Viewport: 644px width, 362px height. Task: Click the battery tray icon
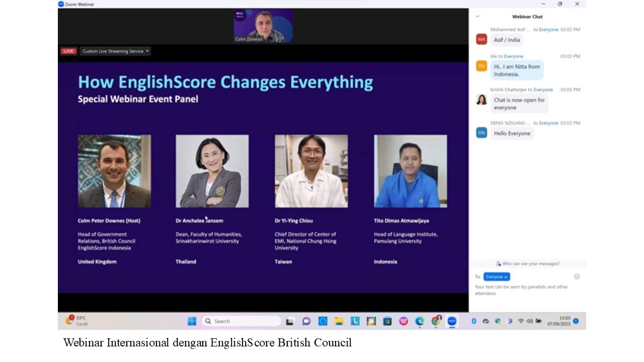point(538,321)
